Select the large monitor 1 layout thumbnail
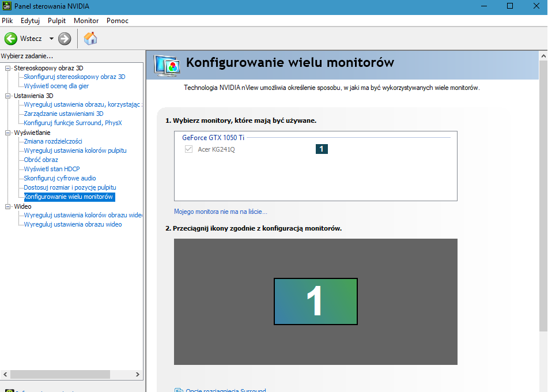Screen dimensions: 548x392 316,301
